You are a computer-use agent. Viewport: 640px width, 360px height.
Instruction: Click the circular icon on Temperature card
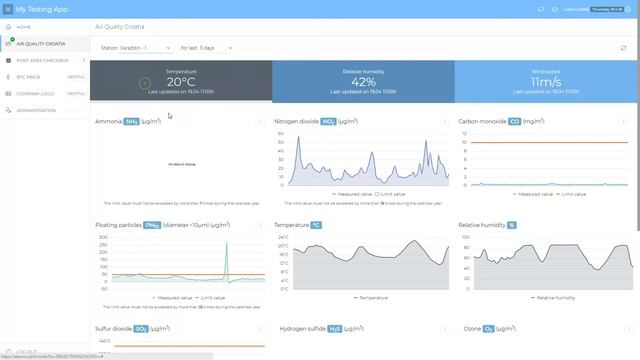pyautogui.click(x=144, y=83)
